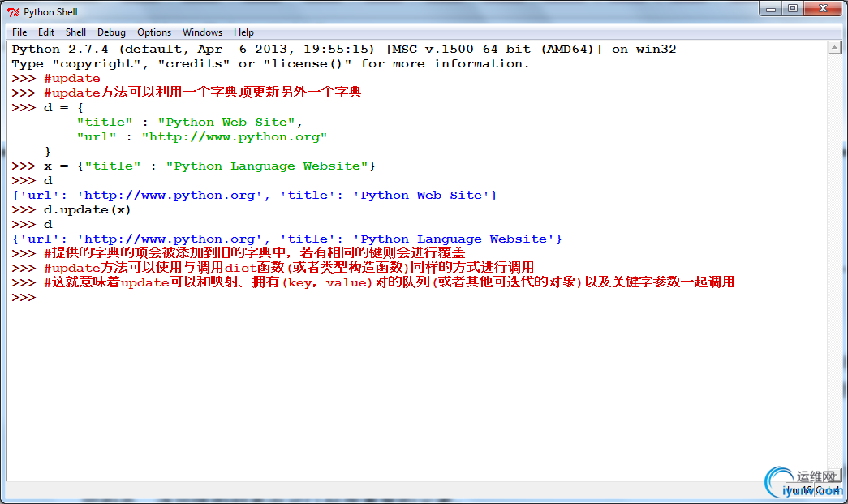Click the empty prompt on the last line
This screenshot has width=848, height=504.
[x=24, y=297]
